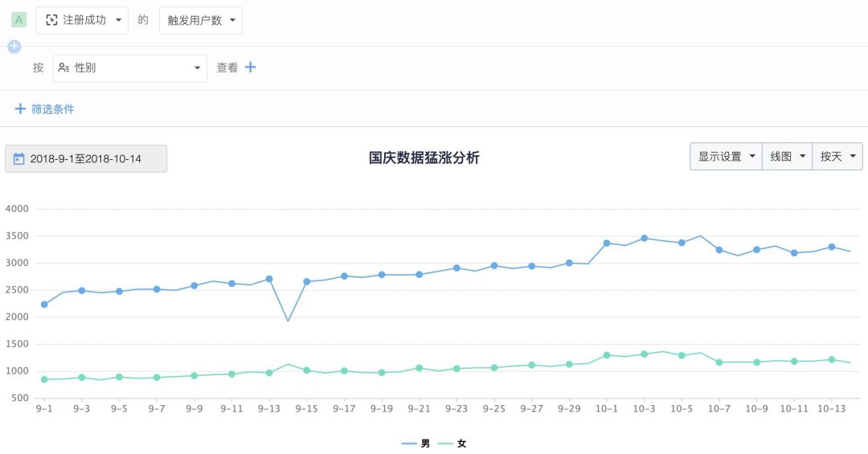Click the calendar icon in date range
Screen dimensions: 868x454
pos(19,159)
